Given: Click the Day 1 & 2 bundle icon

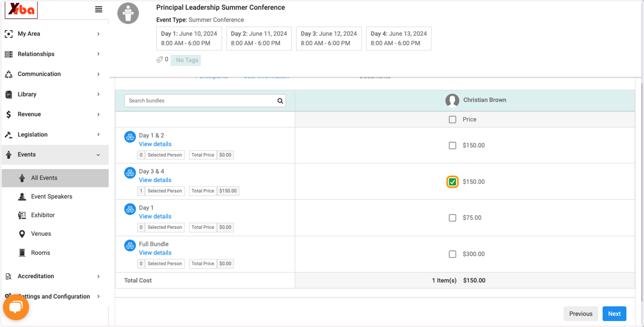Looking at the screenshot, I should (x=130, y=137).
